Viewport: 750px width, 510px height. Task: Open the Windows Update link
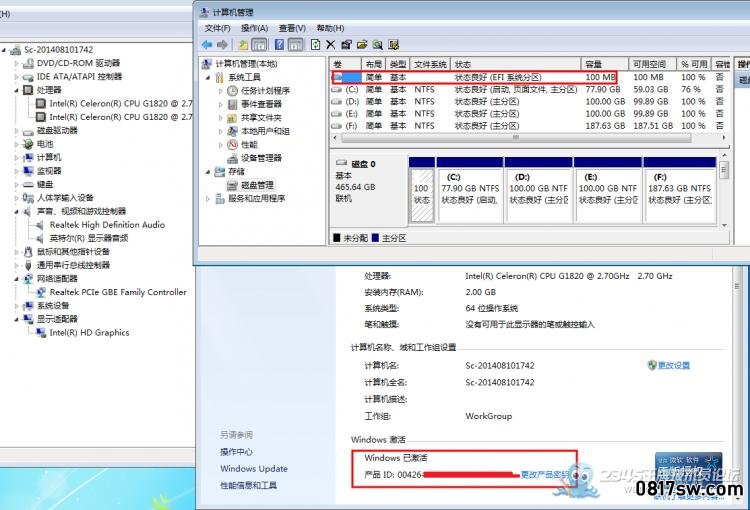click(x=254, y=469)
